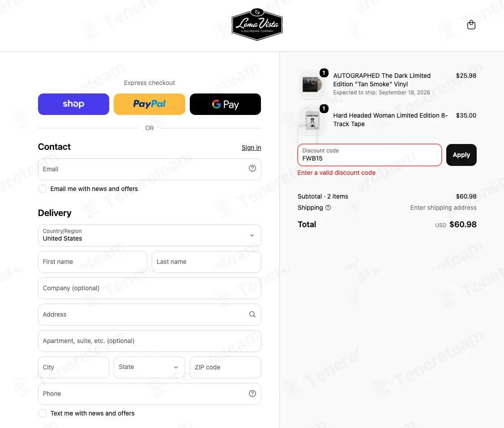Pay with PayPal express button
Image resolution: width=504 pixels, height=428 pixels.
coord(149,104)
